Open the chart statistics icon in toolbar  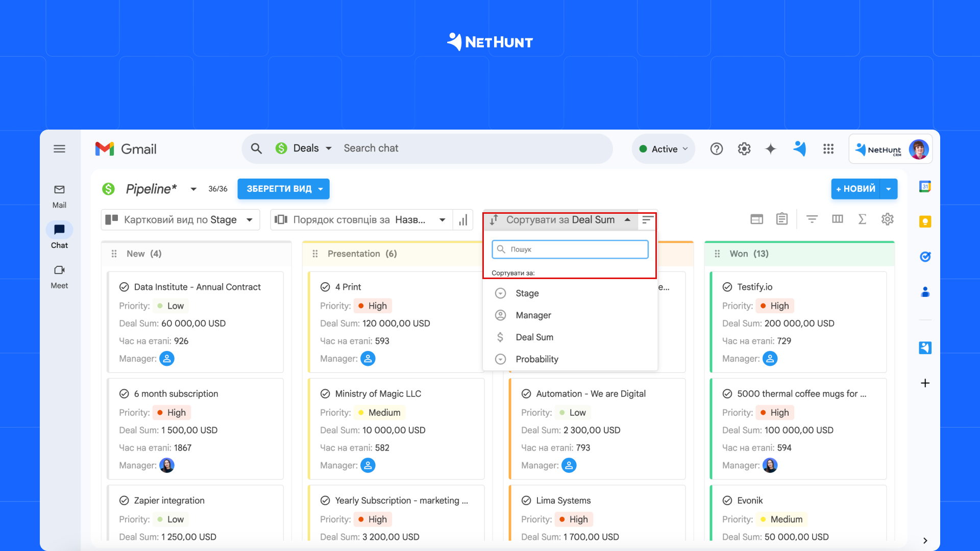coord(463,220)
